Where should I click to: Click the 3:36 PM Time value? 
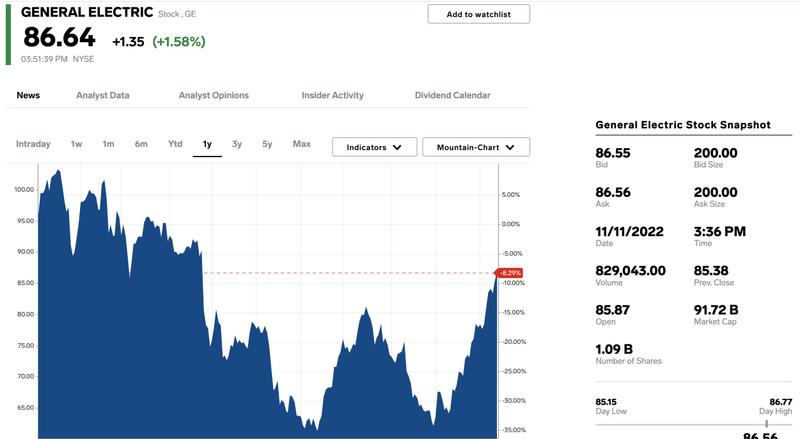click(720, 232)
